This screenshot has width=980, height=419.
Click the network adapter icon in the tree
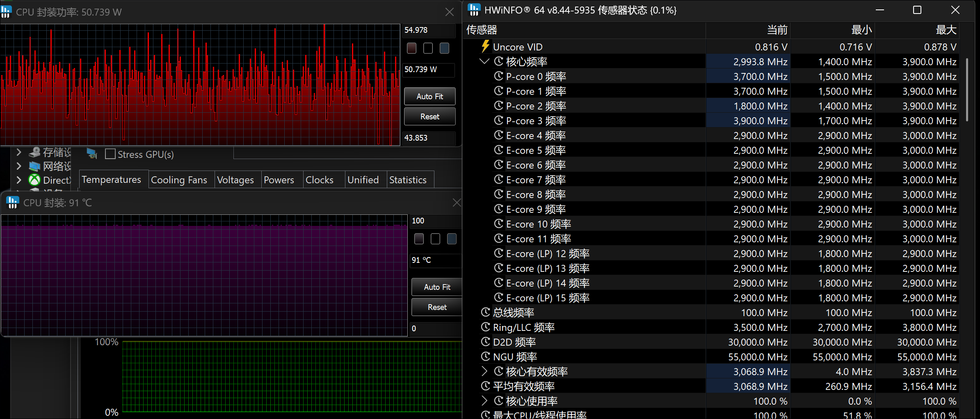point(34,166)
